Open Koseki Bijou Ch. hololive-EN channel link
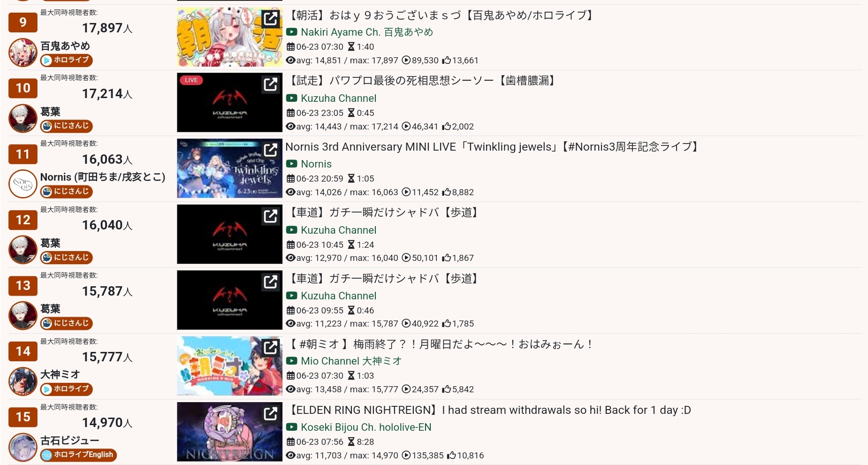868x465 pixels. coord(366,427)
